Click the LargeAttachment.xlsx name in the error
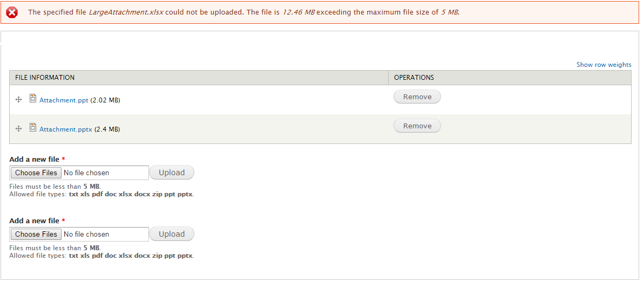The image size is (644, 282). click(126, 12)
